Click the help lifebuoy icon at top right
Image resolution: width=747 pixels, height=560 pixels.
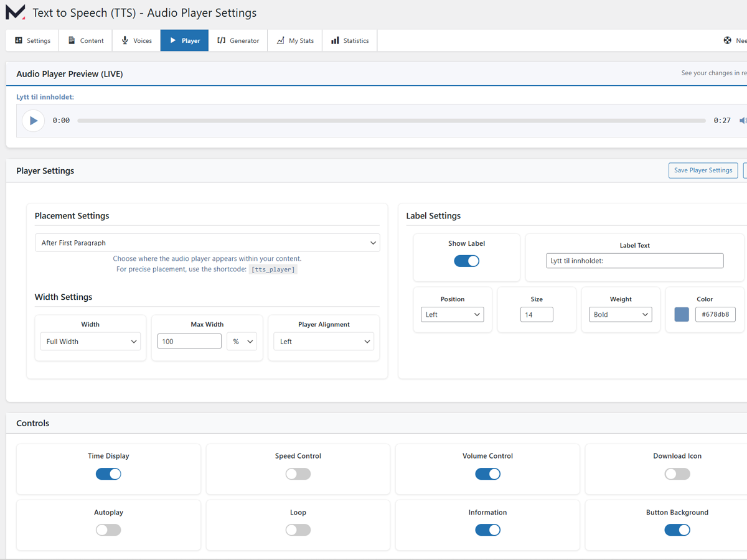[727, 40]
